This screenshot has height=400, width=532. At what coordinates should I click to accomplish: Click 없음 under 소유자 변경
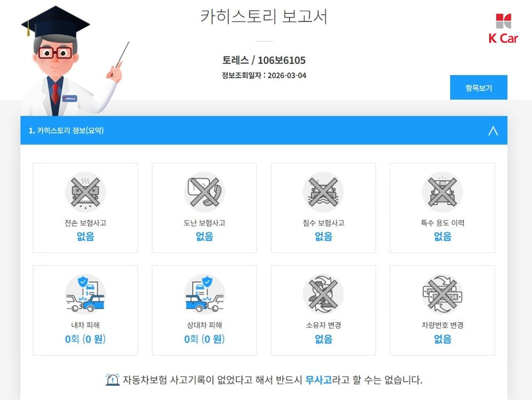coord(323,339)
